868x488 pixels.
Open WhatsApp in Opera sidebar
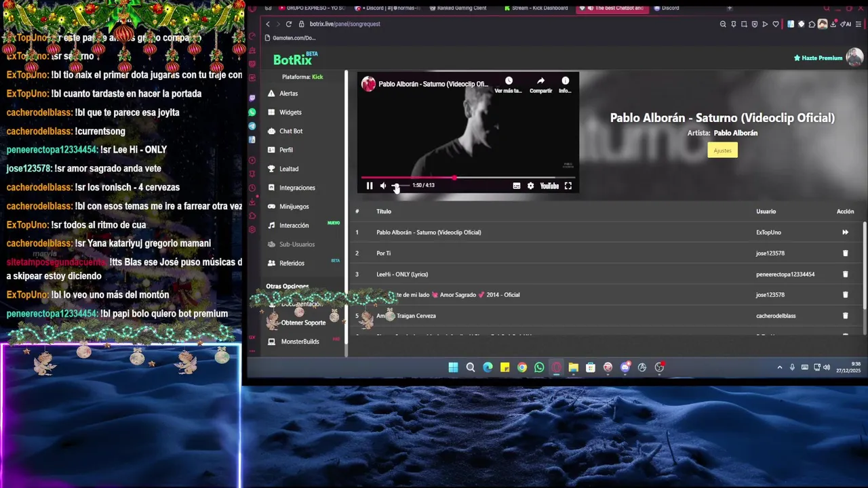[x=252, y=112]
